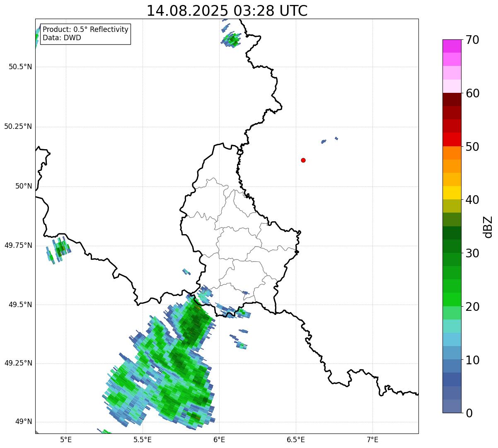Click the small radar echo near 50.6°N 6.1°E
This screenshot has width=498, height=448.
232,40
